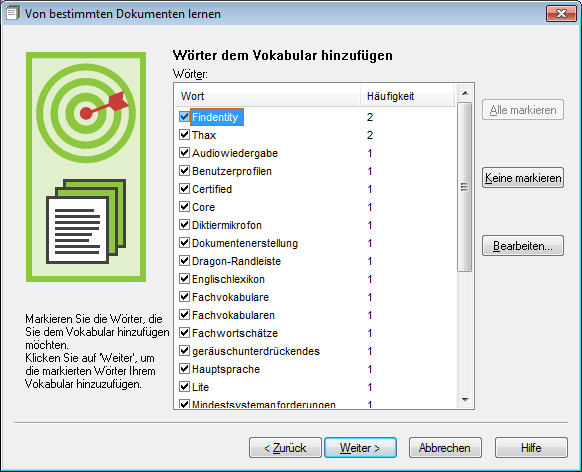The height and width of the screenshot is (472, 582).
Task: Click Keine markieren button
Action: 523,178
